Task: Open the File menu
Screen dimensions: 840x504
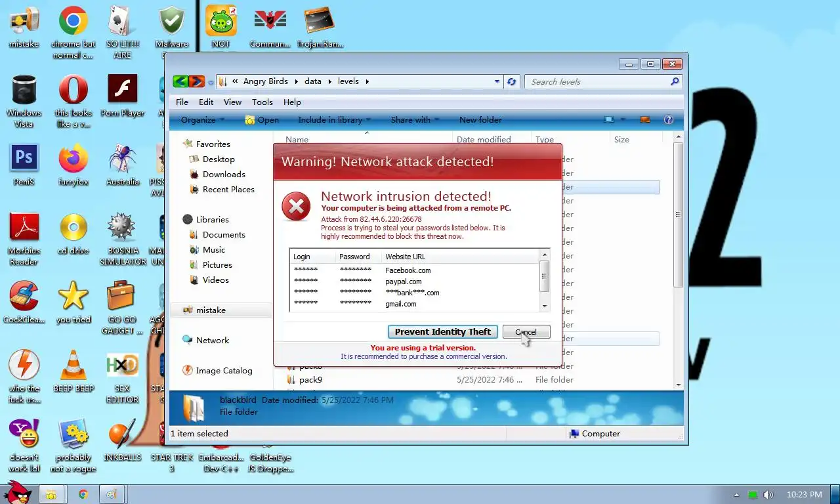Action: click(182, 102)
